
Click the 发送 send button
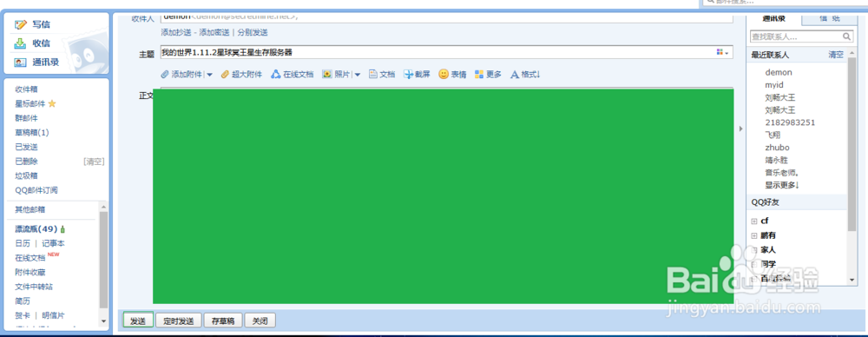click(138, 320)
